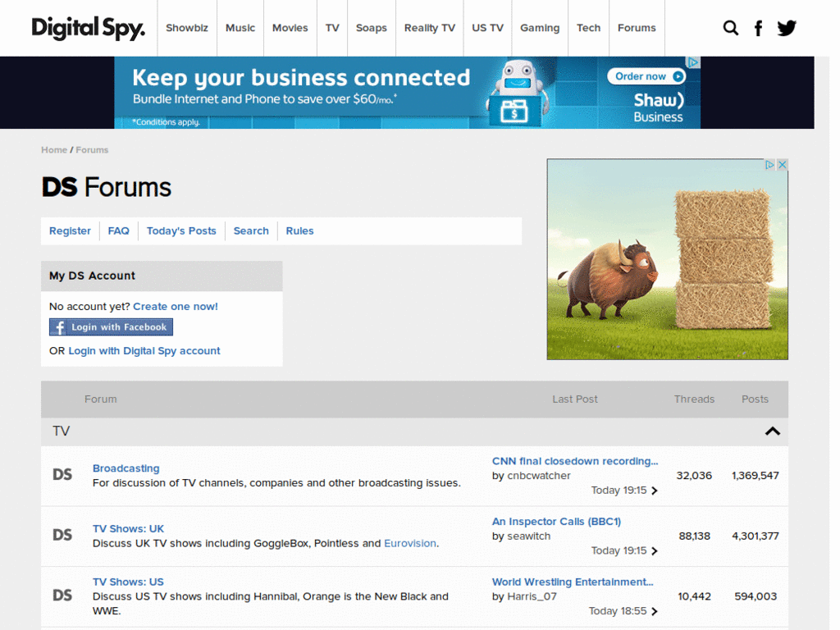This screenshot has width=840, height=630.
Task: Open the Tech menu
Action: click(x=588, y=28)
